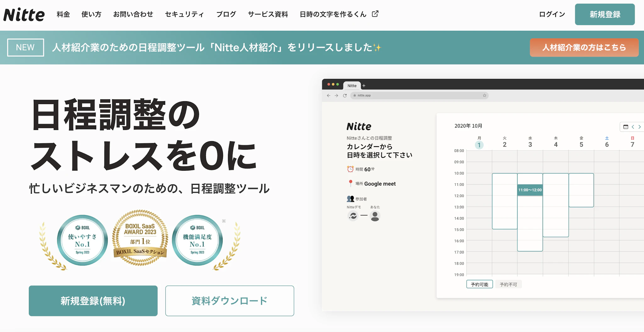Click the browser mockup reload icon
Viewport: 644px width, 332px height.
(345, 96)
